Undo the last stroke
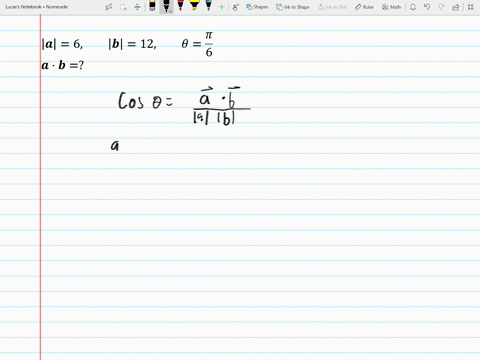 427,7
